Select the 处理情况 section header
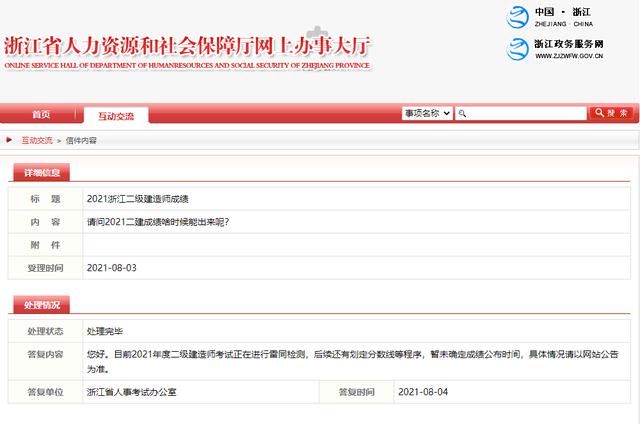The image size is (640, 424). 42,305
